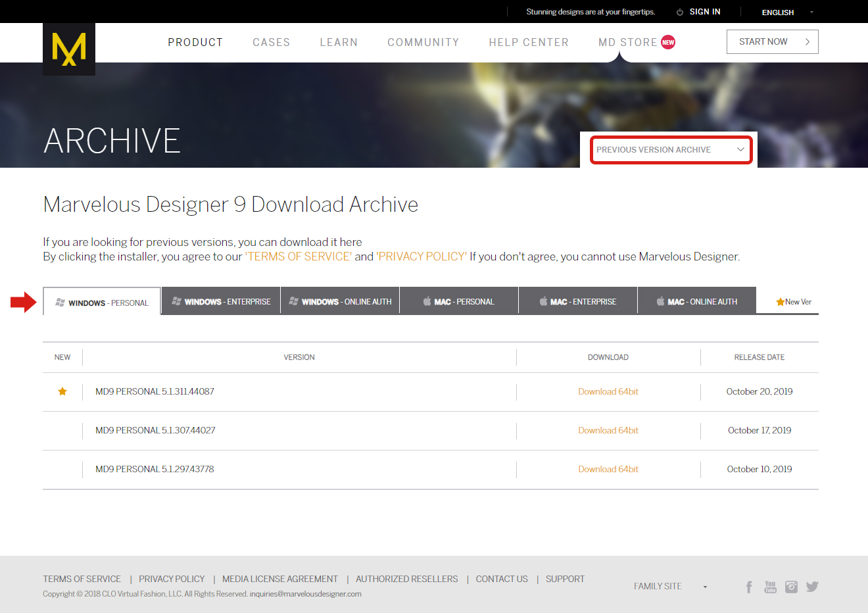
Task: Click the October 10, 2019 release date
Action: [x=759, y=469]
